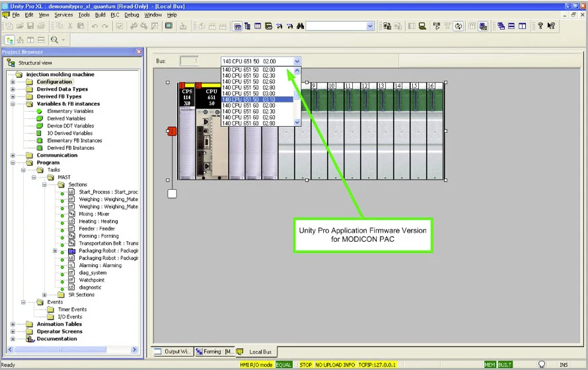Click the question mark Help icon
This screenshot has width=588, height=370.
click(x=540, y=26)
